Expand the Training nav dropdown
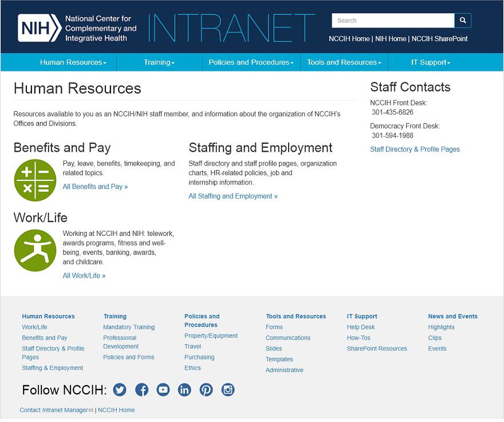The image size is (504, 422). 159,62
